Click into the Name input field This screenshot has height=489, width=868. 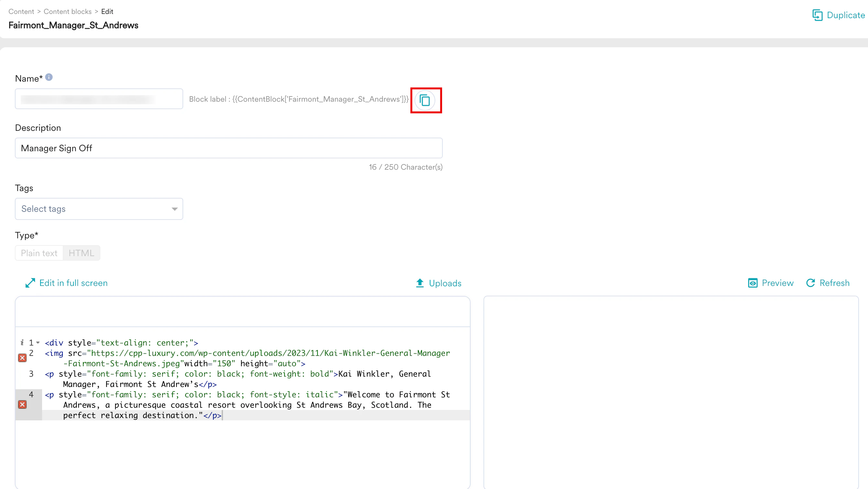(x=99, y=99)
